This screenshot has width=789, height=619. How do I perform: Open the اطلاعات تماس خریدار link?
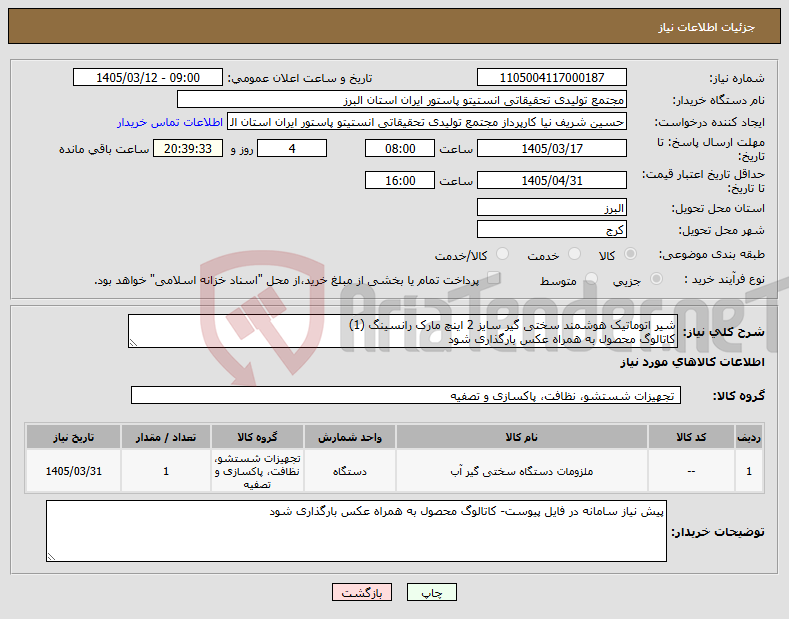[x=170, y=122]
